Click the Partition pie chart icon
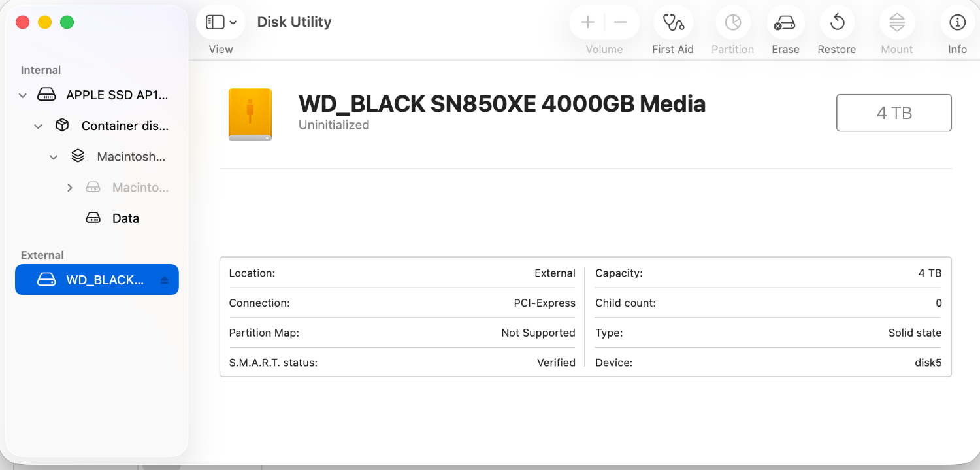The image size is (980, 470). coord(732,24)
